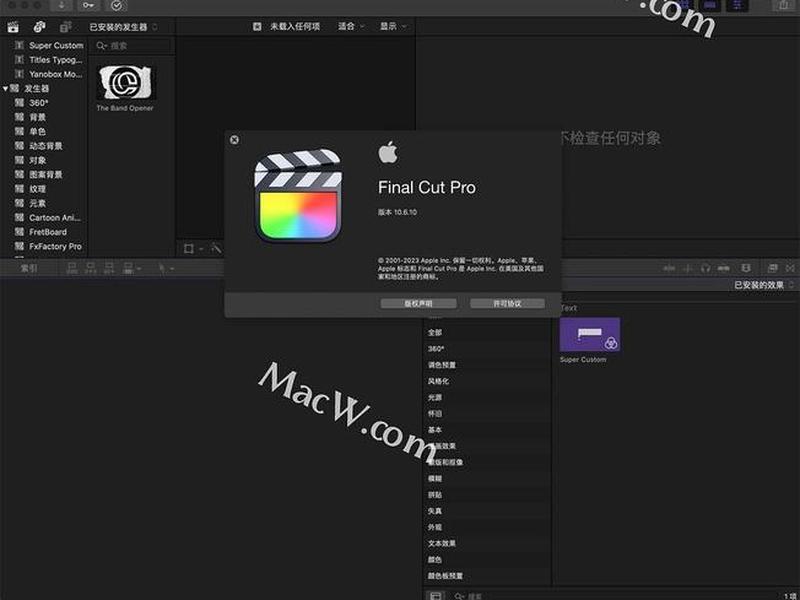Toggle audio skimming waveform icon

pyautogui.click(x=668, y=268)
